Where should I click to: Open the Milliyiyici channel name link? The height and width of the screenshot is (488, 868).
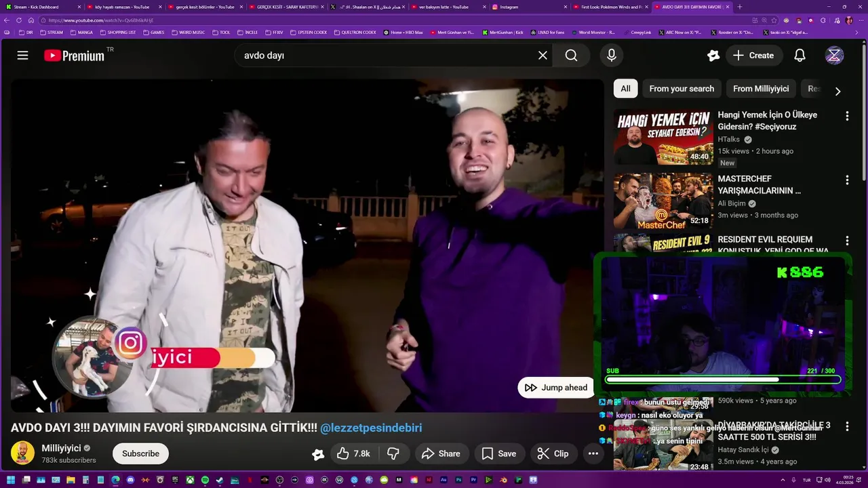coord(61,448)
